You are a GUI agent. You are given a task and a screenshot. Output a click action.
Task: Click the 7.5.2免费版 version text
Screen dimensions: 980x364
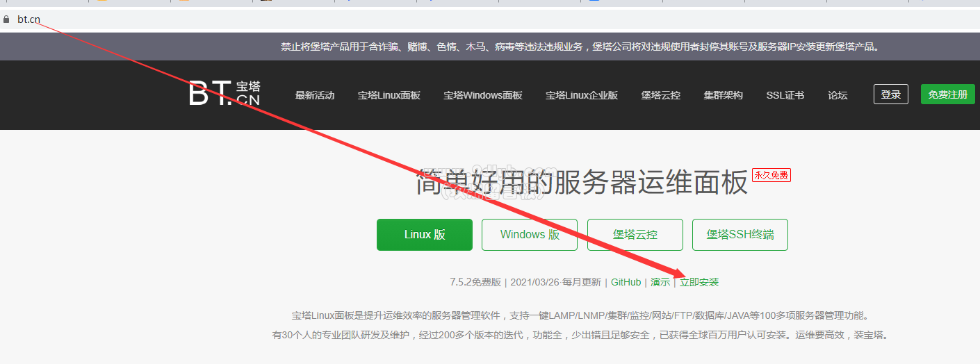tap(475, 282)
